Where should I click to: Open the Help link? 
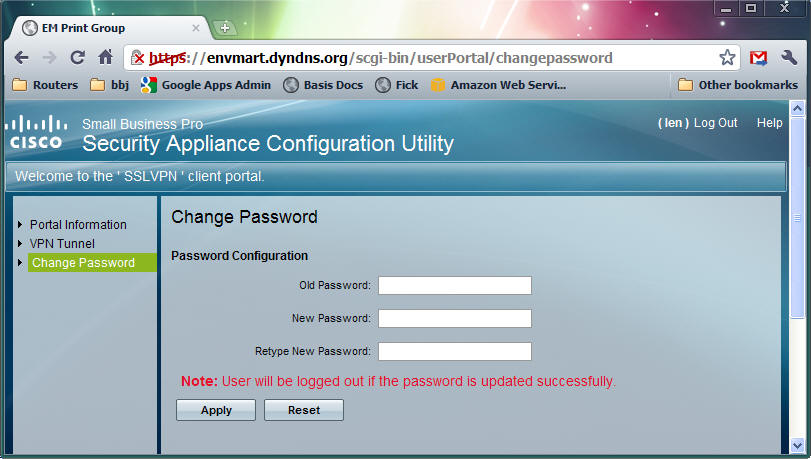tap(769, 123)
